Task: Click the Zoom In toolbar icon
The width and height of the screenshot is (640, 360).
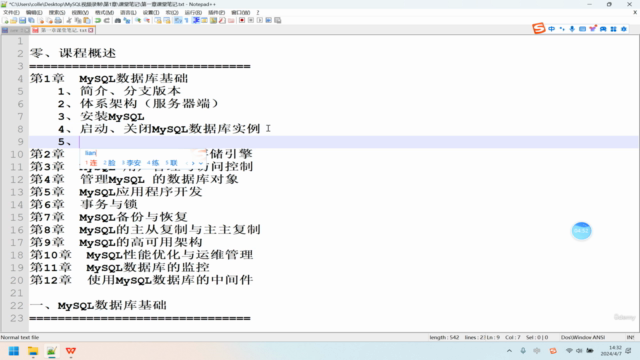Action: pos(138,20)
